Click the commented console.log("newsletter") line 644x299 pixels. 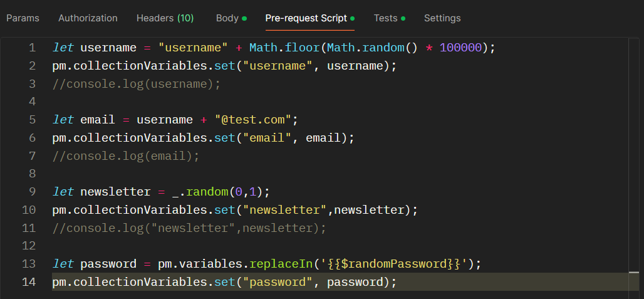(x=189, y=228)
